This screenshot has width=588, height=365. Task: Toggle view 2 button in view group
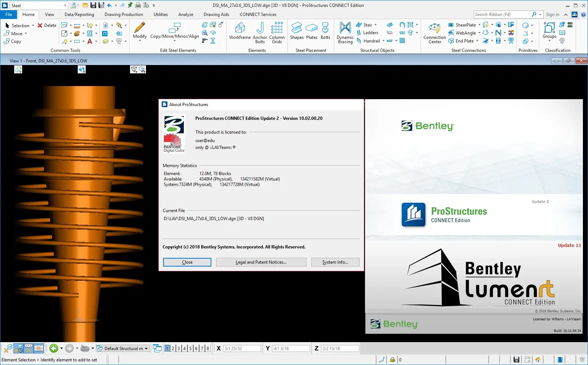(x=173, y=348)
